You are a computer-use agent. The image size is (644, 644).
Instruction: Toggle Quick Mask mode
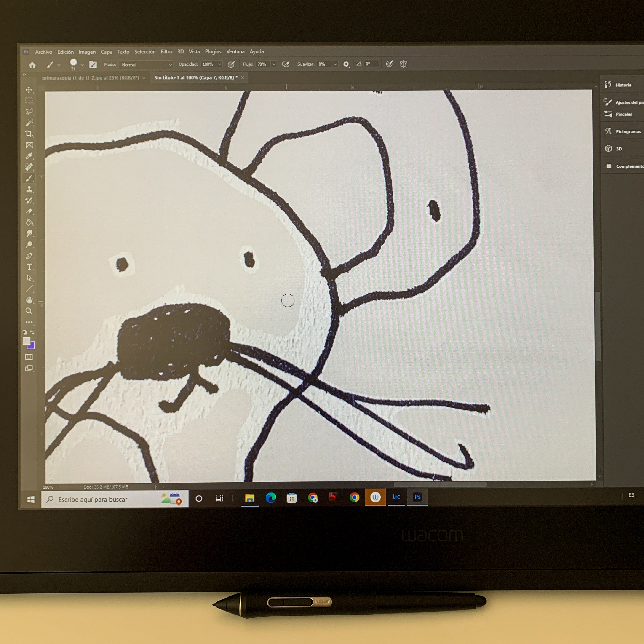[x=29, y=357]
